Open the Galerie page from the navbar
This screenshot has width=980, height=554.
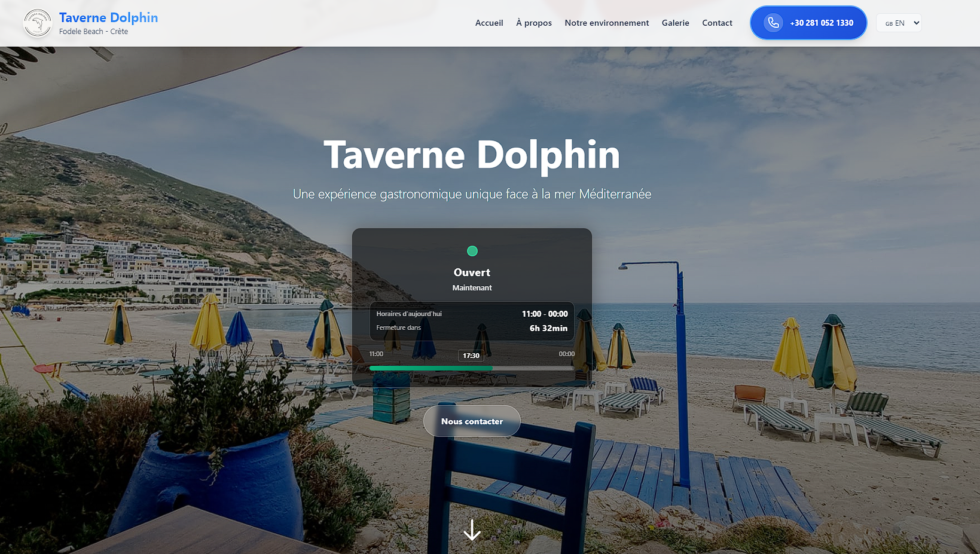(675, 23)
